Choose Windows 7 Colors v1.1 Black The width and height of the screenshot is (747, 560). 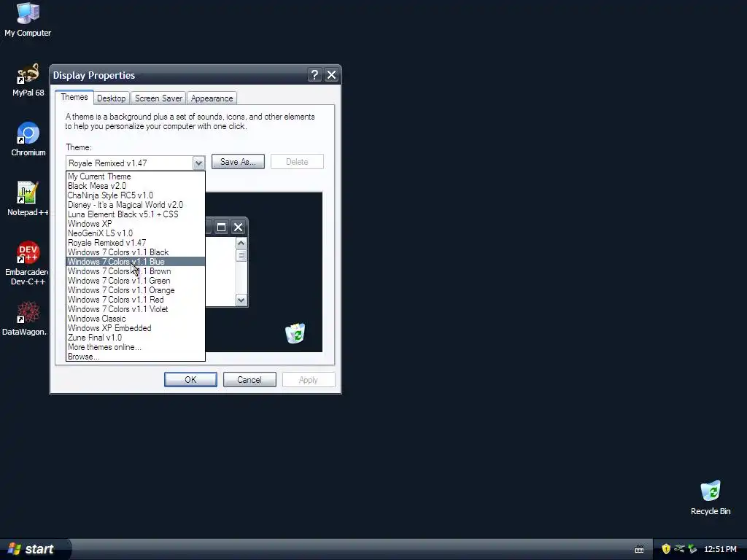coord(136,252)
